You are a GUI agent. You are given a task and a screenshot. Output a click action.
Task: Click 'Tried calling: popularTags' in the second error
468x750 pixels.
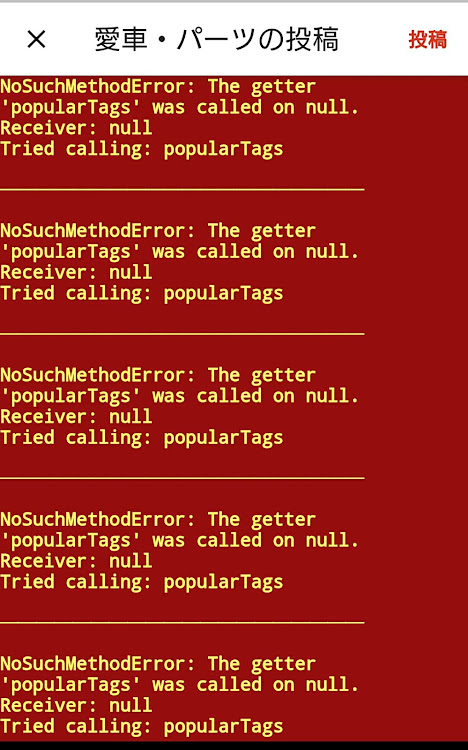tap(142, 293)
